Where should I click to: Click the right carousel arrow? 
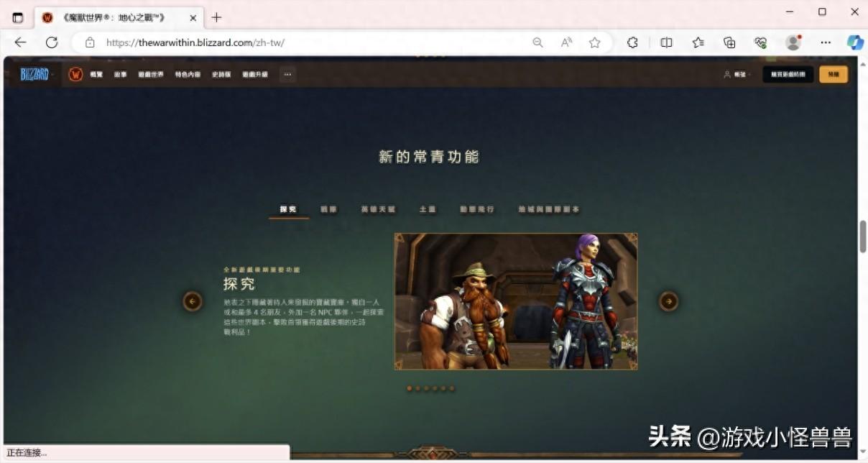point(668,301)
